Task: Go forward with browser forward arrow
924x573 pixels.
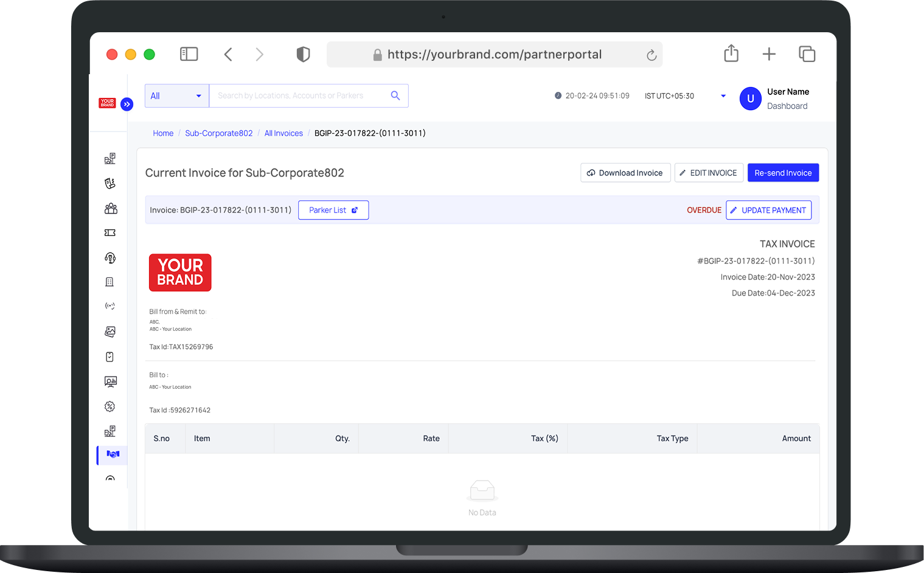Action: pos(260,55)
